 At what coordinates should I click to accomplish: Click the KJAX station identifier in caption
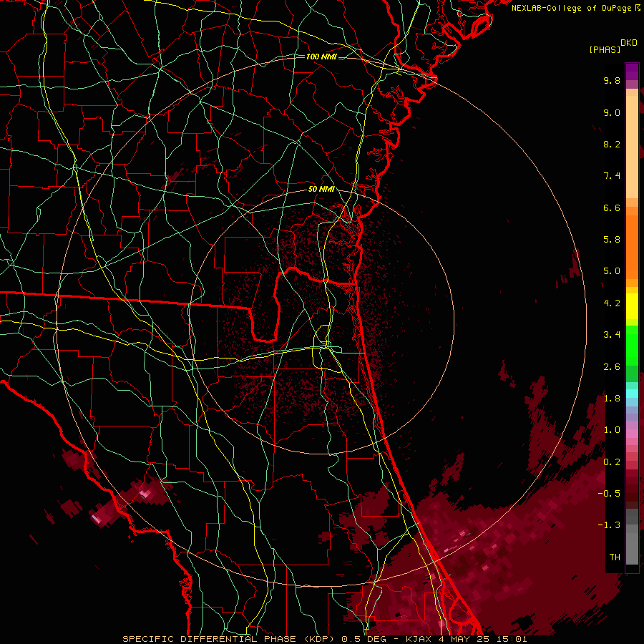click(x=420, y=639)
